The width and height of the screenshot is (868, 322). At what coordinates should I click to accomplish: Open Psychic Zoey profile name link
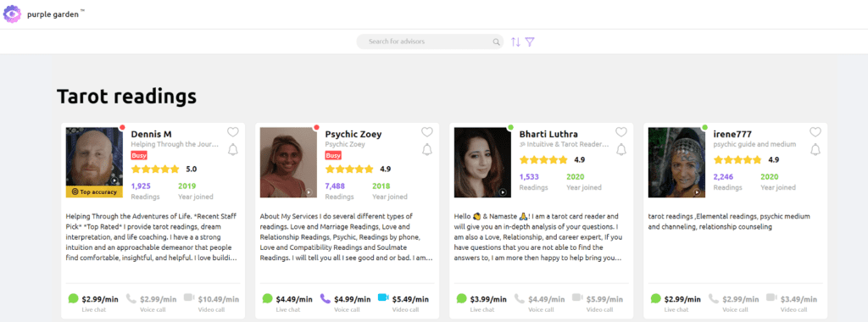(x=353, y=134)
